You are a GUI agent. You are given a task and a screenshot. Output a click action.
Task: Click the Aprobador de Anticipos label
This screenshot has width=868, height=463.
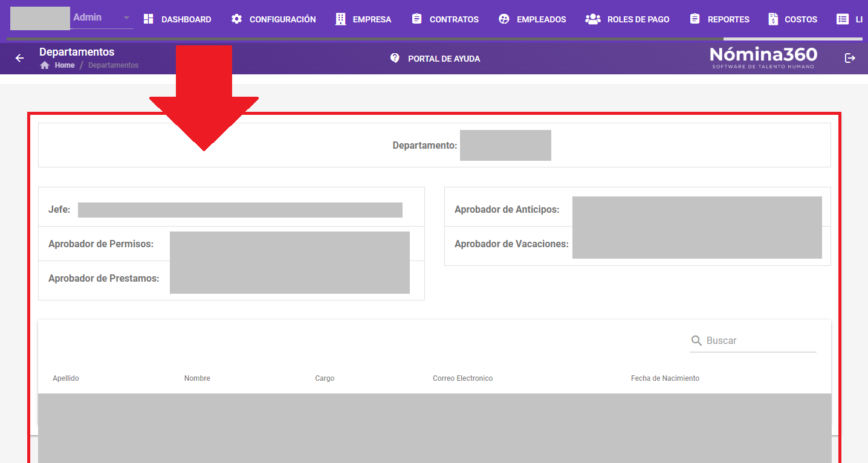click(507, 210)
